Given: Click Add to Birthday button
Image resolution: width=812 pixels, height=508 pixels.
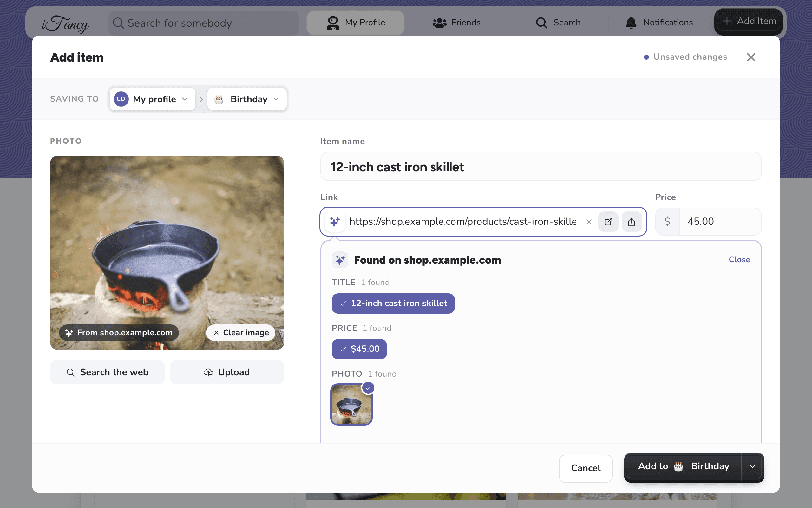Looking at the screenshot, I should click(x=683, y=467).
